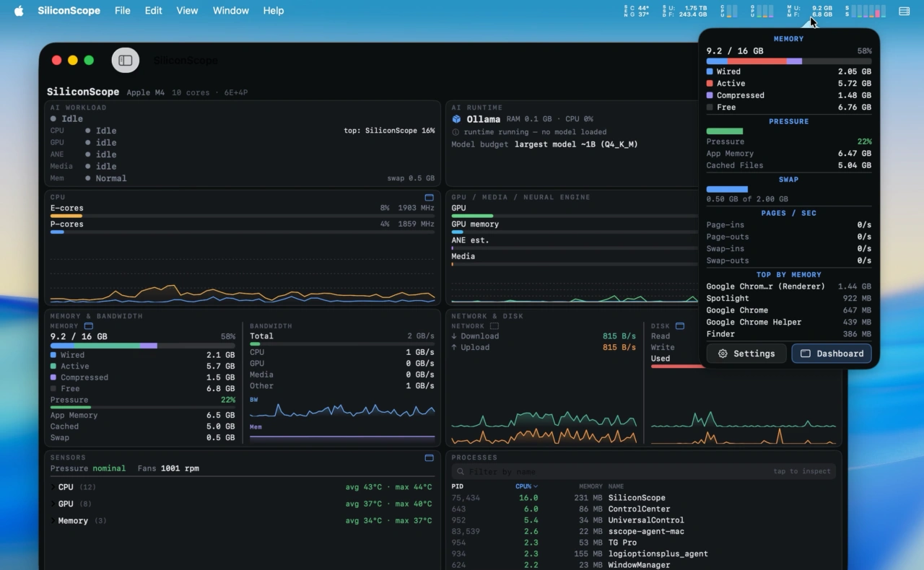The height and width of the screenshot is (570, 924).
Task: Toggle the SENSORS panel menu-bar pin icon
Action: (x=429, y=457)
